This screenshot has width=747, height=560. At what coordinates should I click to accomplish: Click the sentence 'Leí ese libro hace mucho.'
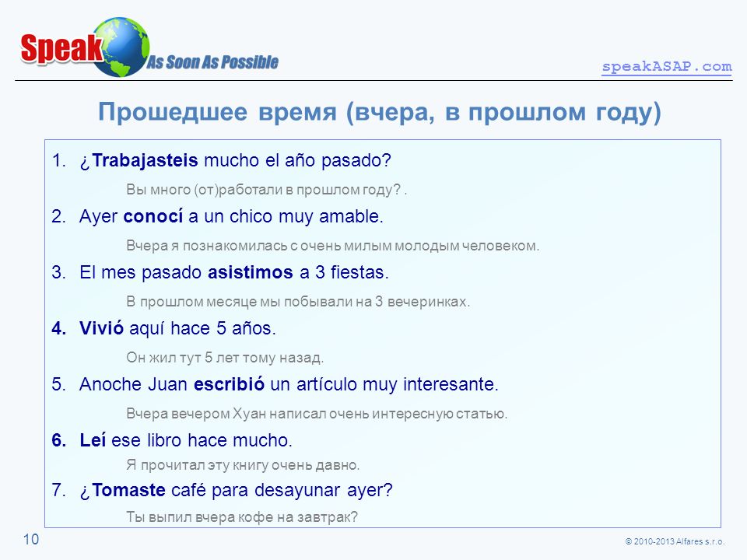pyautogui.click(x=186, y=440)
